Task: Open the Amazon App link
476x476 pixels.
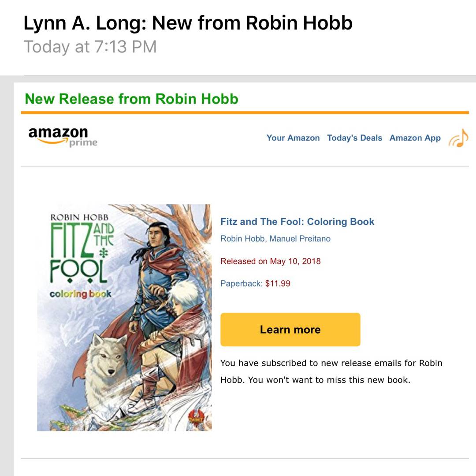Action: 415,138
